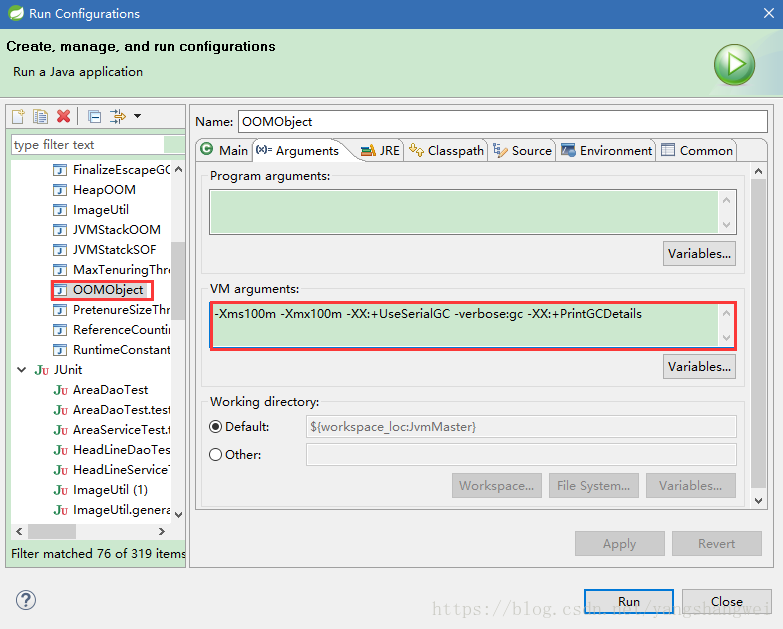Image resolution: width=783 pixels, height=629 pixels.
Task: Open the help question mark icon
Action: 26,600
